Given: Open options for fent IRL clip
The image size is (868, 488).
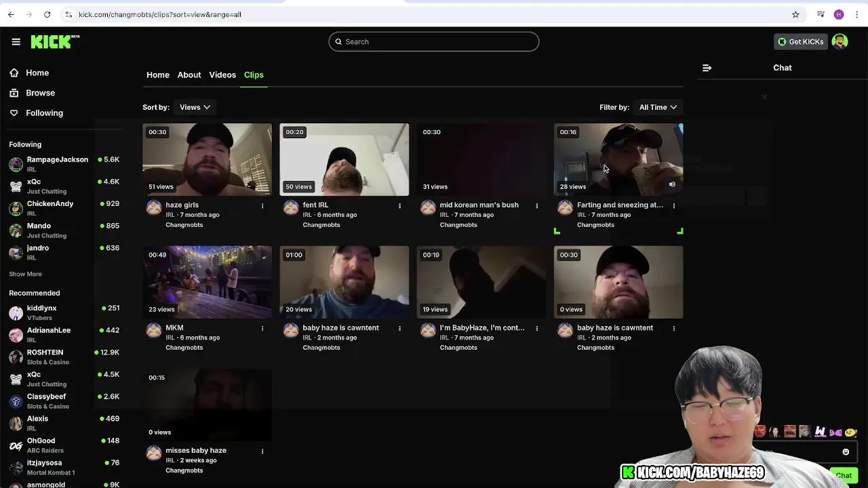Looking at the screenshot, I should 399,205.
